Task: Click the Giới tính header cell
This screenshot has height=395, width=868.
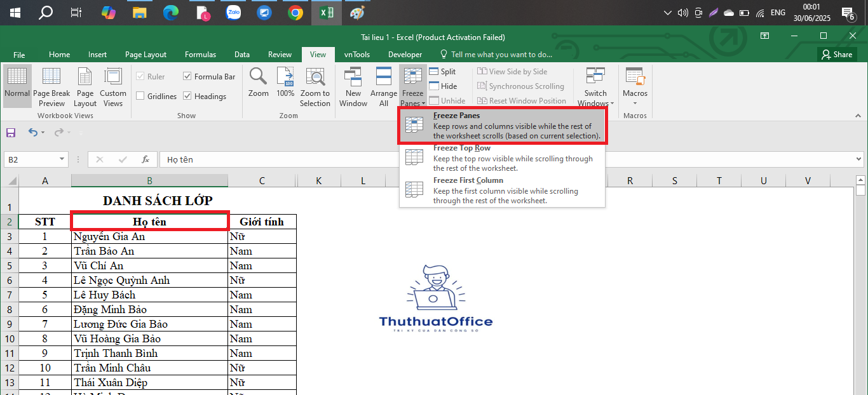Action: pyautogui.click(x=262, y=222)
